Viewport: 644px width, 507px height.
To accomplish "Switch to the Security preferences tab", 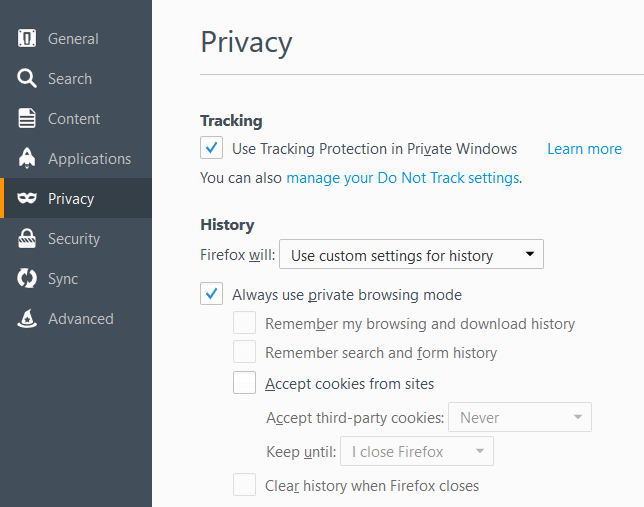I will (x=76, y=238).
